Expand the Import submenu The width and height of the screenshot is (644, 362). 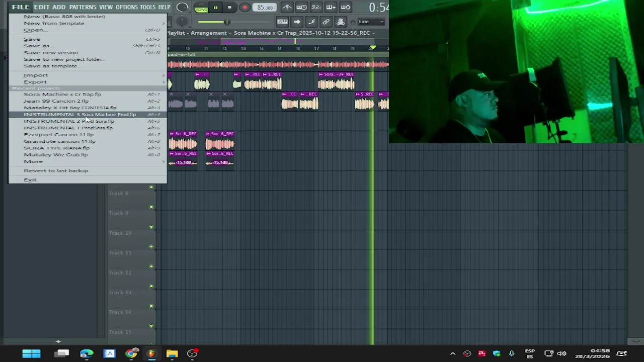(88, 75)
